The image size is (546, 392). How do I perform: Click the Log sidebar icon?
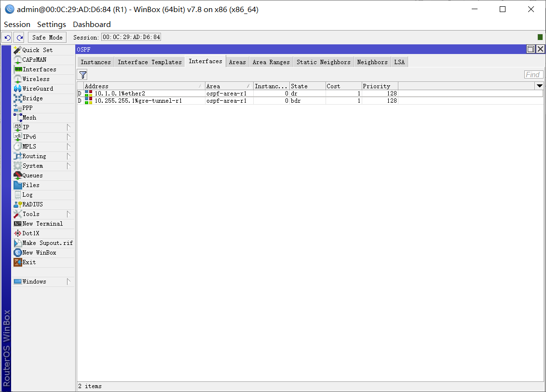17,195
